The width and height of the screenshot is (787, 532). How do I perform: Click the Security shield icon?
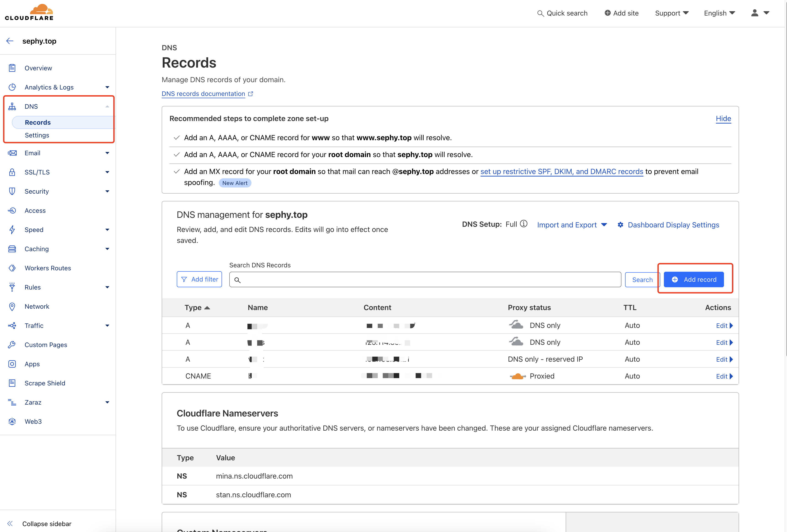click(x=12, y=191)
